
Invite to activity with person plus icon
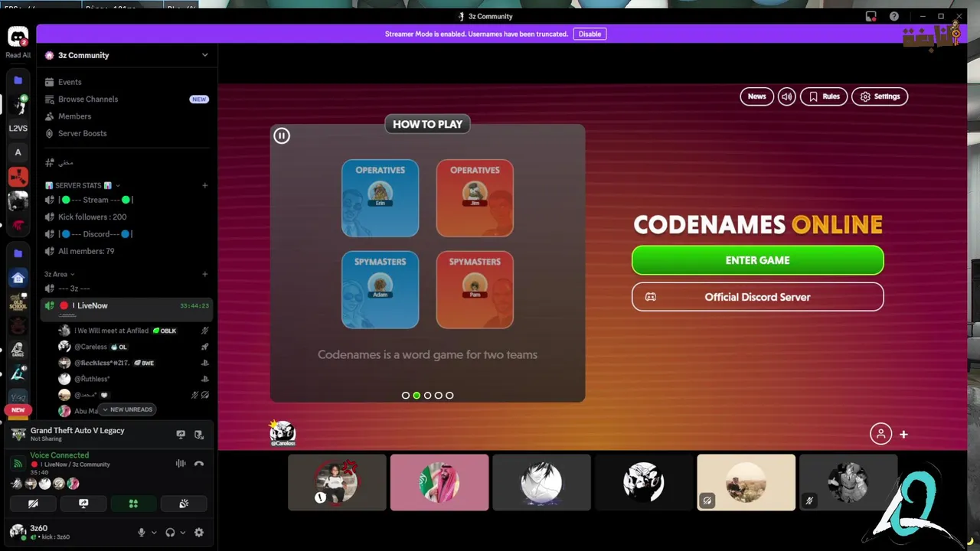(x=890, y=434)
